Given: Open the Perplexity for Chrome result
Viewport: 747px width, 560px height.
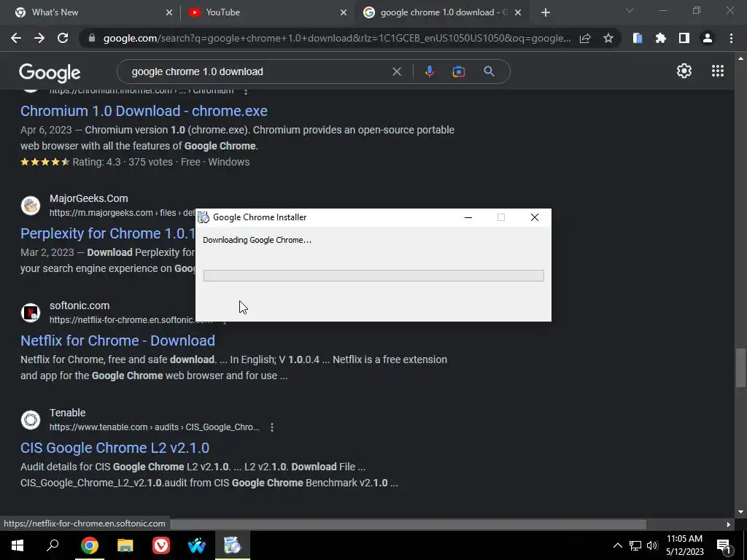Looking at the screenshot, I should pyautogui.click(x=108, y=233).
